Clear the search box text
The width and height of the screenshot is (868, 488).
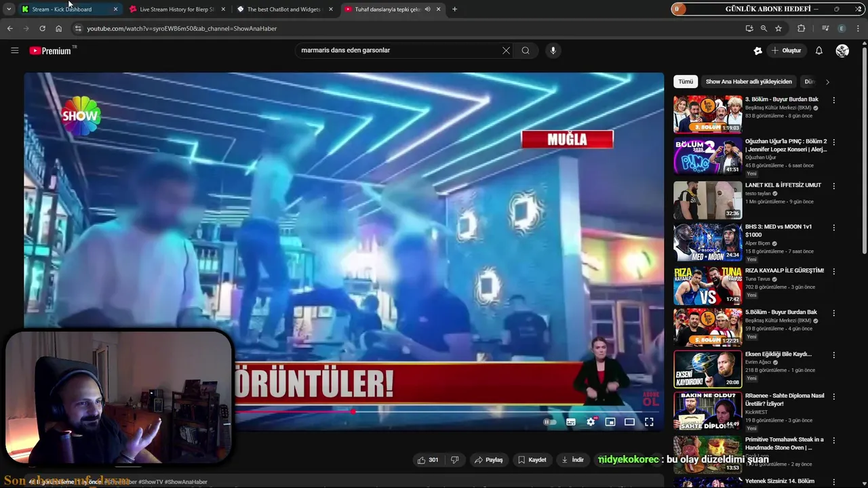(x=506, y=50)
